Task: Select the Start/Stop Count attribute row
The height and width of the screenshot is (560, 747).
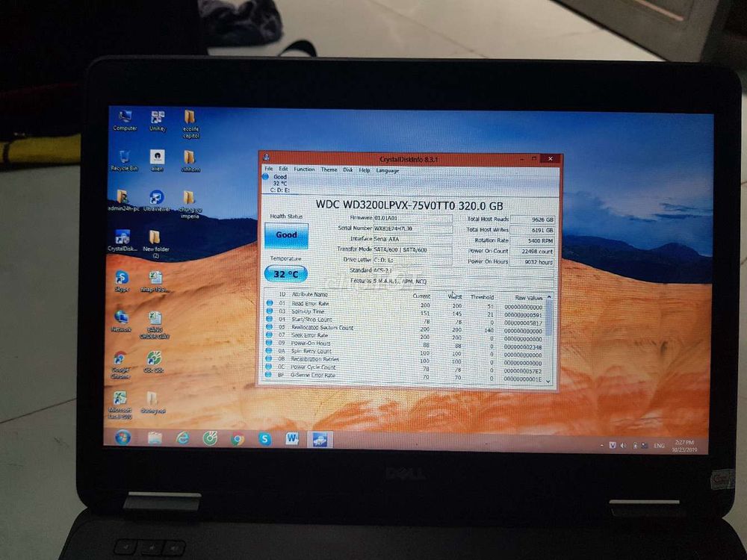Action: 405,320
